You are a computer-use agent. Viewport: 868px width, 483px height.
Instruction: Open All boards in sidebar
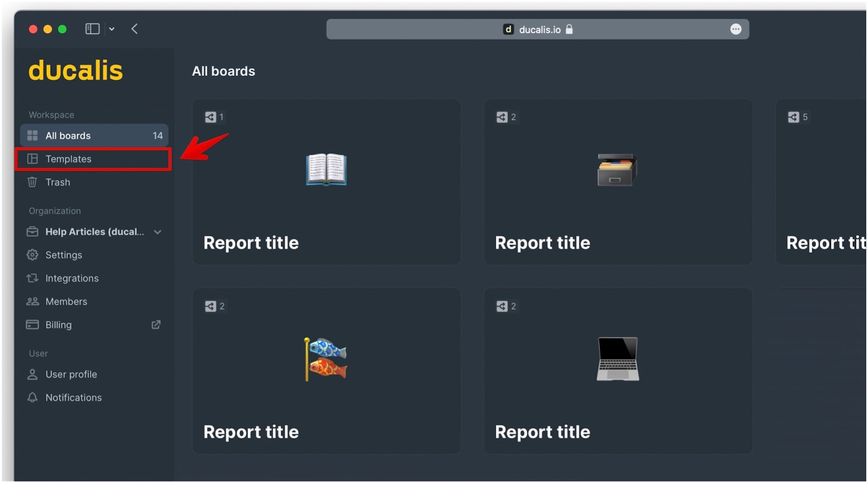click(x=94, y=136)
